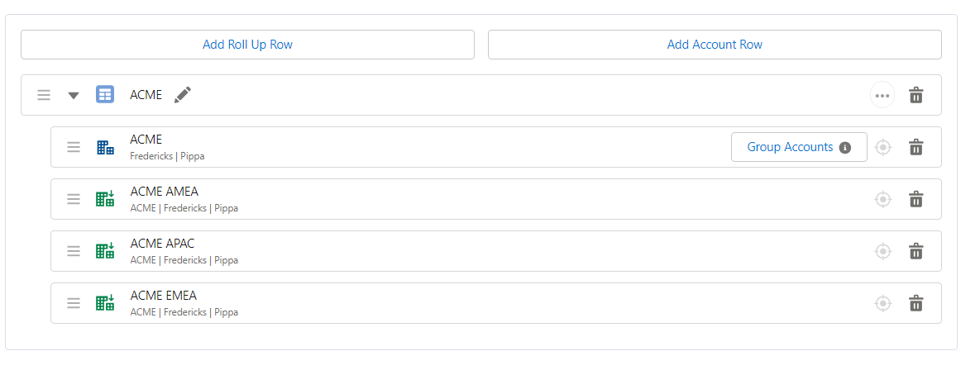The width and height of the screenshot is (980, 370).
Task: Collapse the ACME roll up row
Action: pyautogui.click(x=74, y=95)
